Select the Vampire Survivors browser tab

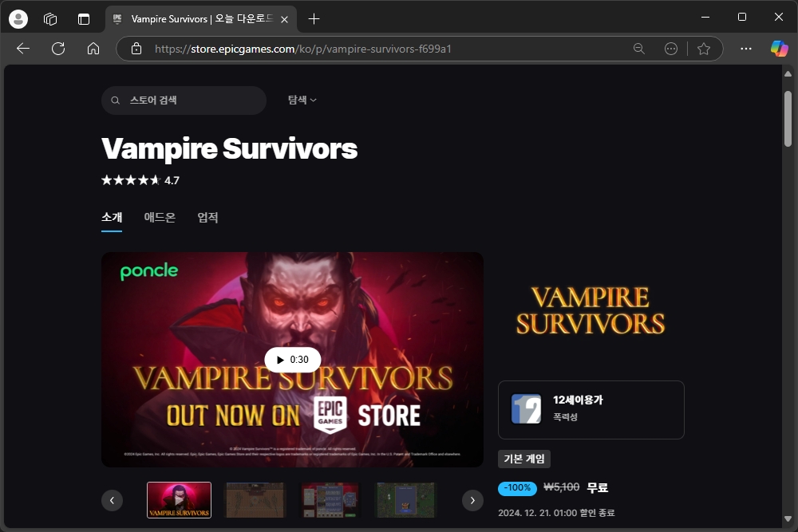pos(200,19)
